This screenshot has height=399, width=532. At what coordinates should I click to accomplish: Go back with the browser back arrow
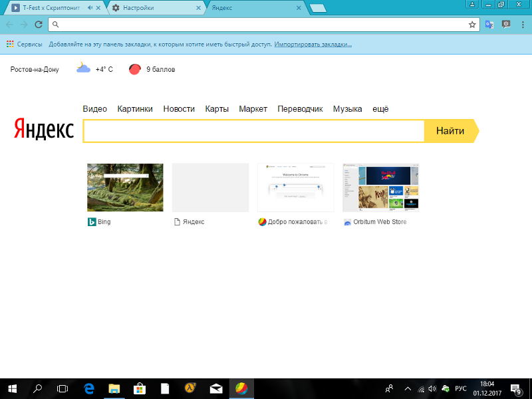(x=9, y=25)
